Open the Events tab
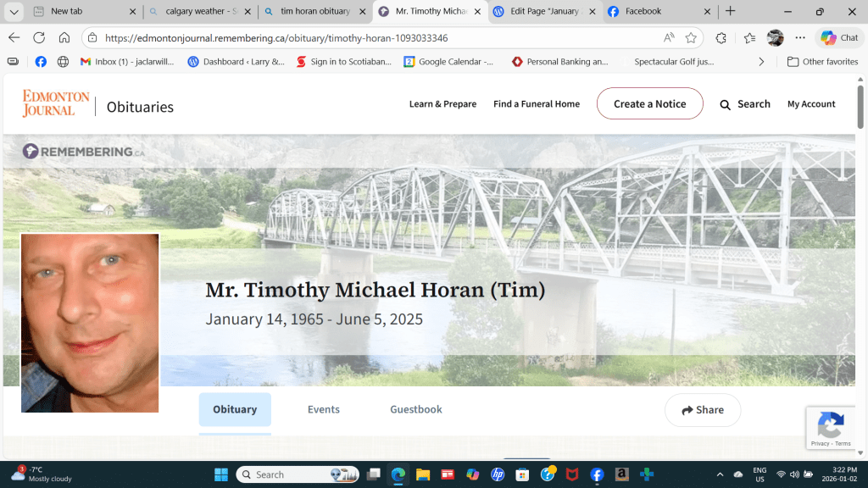This screenshot has height=488, width=868. coord(323,409)
